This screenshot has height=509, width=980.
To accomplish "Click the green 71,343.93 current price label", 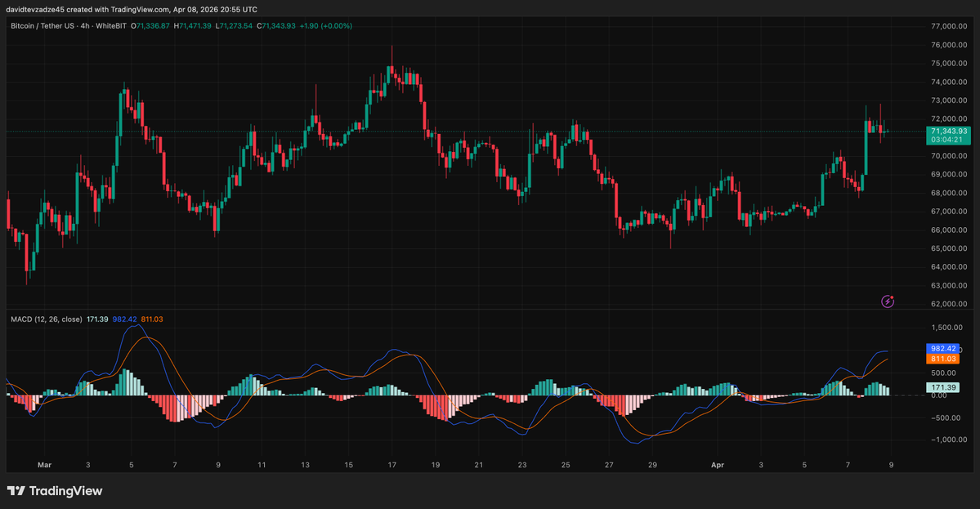I will tap(948, 131).
